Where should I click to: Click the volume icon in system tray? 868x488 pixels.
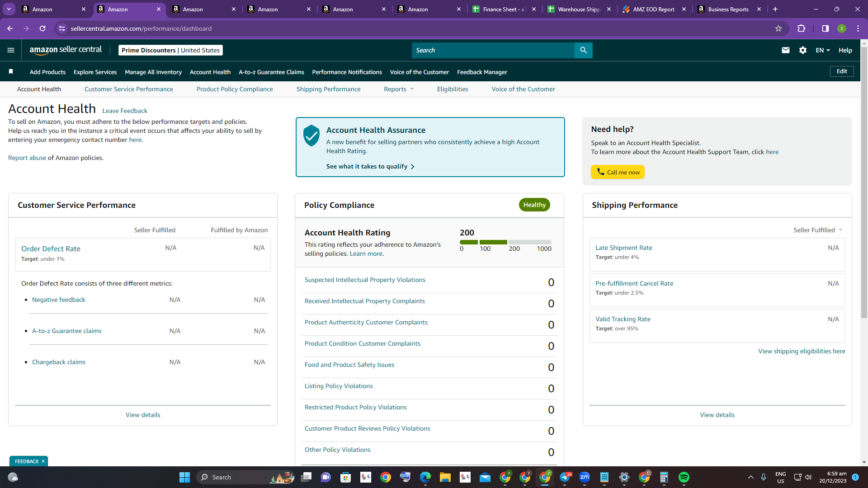pos(808,477)
